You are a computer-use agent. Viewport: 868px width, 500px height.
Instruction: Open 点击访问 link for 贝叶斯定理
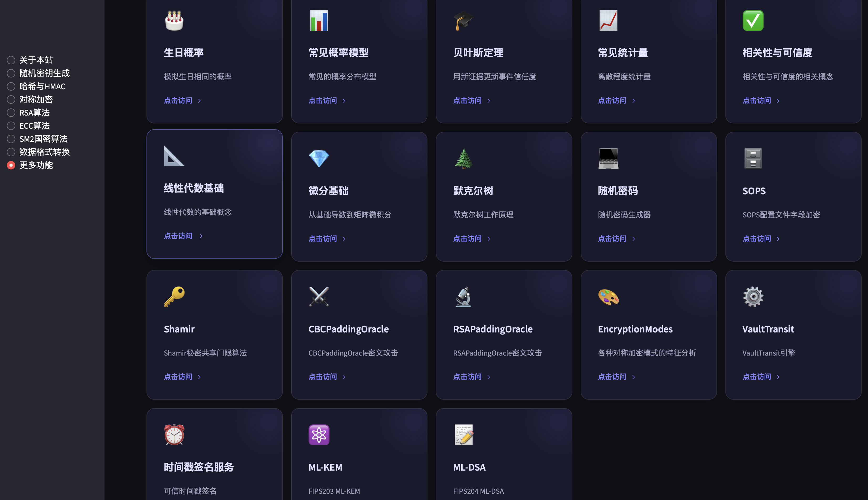pos(467,101)
